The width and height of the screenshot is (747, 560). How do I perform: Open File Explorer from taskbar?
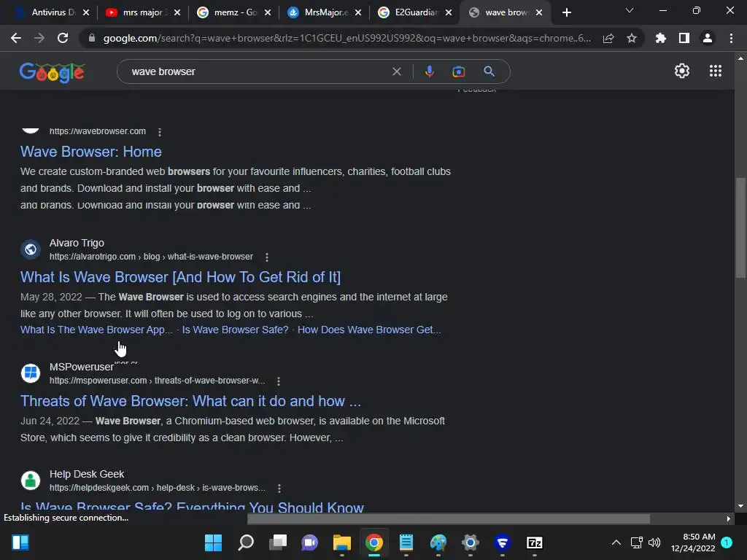(x=341, y=542)
